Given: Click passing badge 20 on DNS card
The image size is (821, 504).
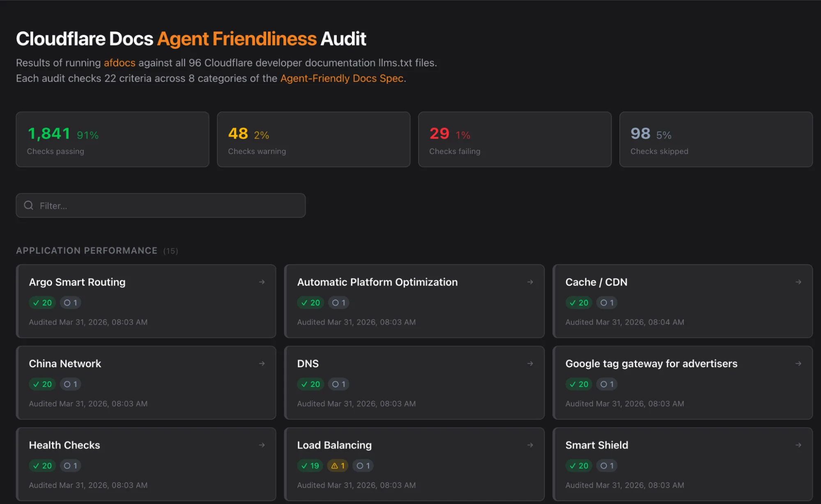Looking at the screenshot, I should click(x=310, y=384).
